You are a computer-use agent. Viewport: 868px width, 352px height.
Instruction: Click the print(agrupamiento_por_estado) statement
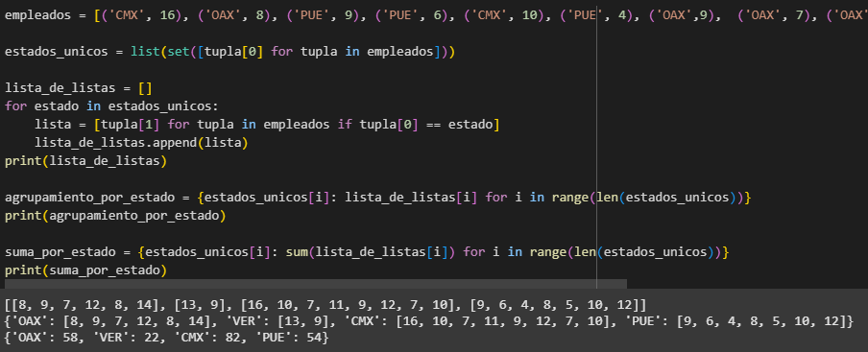coord(115,216)
